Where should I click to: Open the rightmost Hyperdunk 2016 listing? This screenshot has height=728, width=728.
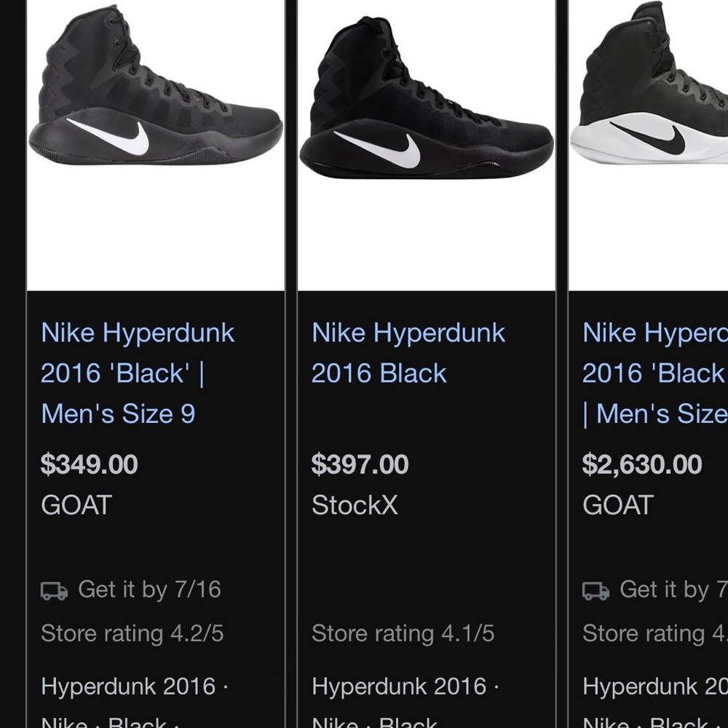[x=653, y=373]
